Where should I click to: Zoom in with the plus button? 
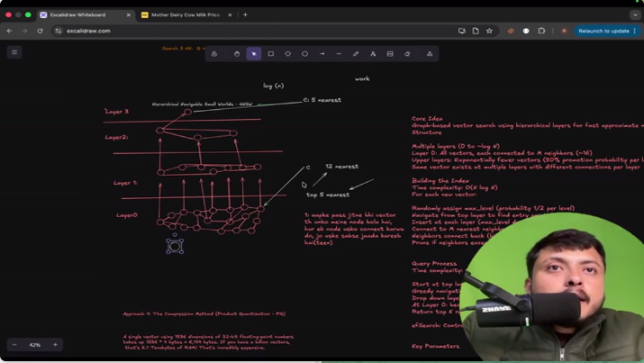tap(55, 344)
